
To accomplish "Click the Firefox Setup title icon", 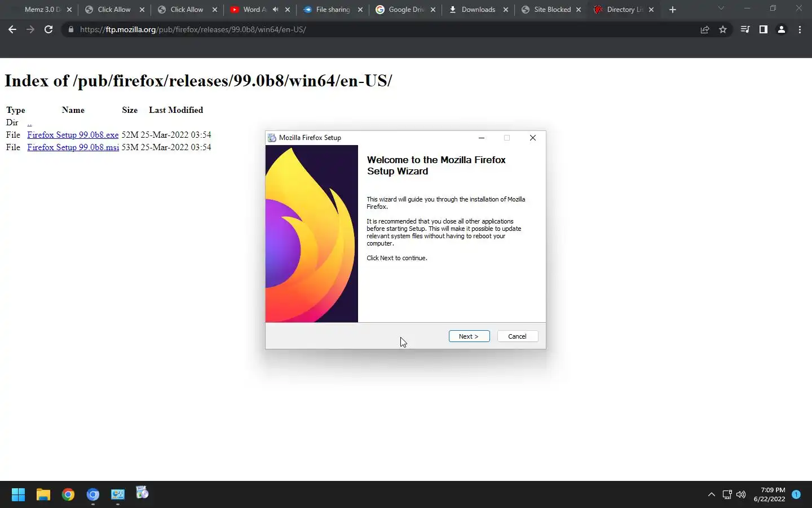I will click(x=272, y=138).
